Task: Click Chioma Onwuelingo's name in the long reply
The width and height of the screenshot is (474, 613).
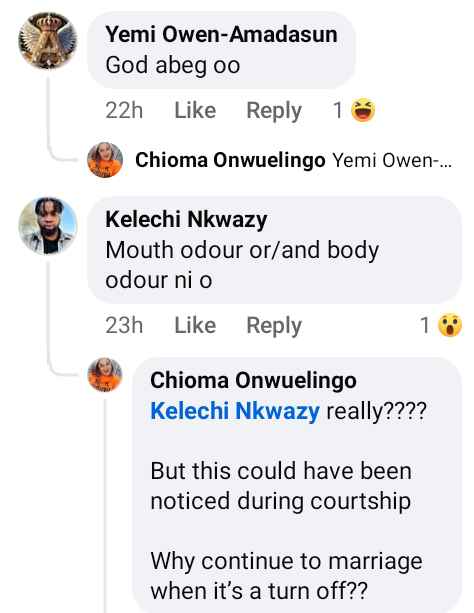Action: 253,380
